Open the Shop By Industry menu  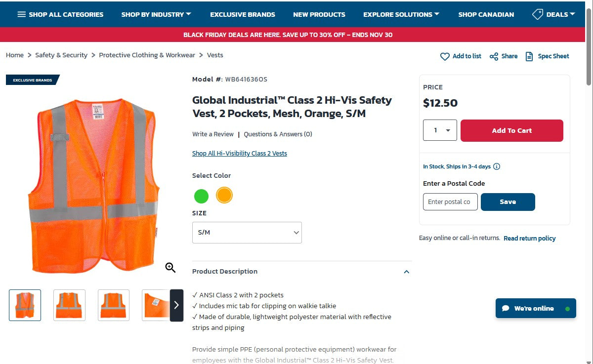point(153,14)
